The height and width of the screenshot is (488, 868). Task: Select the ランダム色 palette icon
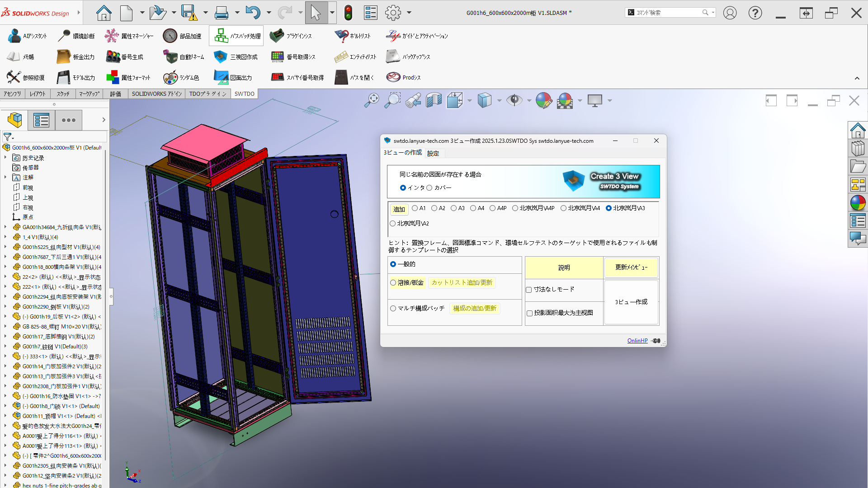[x=170, y=78]
